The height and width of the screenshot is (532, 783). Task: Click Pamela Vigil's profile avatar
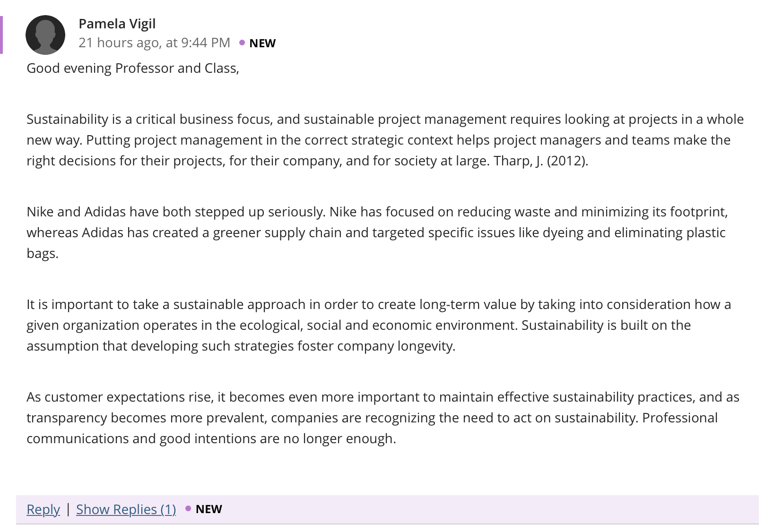point(45,35)
